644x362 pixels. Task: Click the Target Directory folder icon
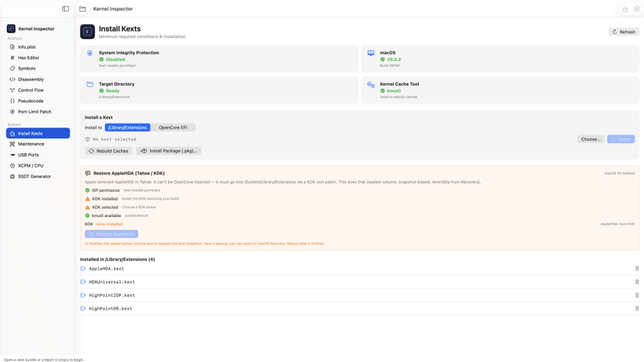[90, 84]
